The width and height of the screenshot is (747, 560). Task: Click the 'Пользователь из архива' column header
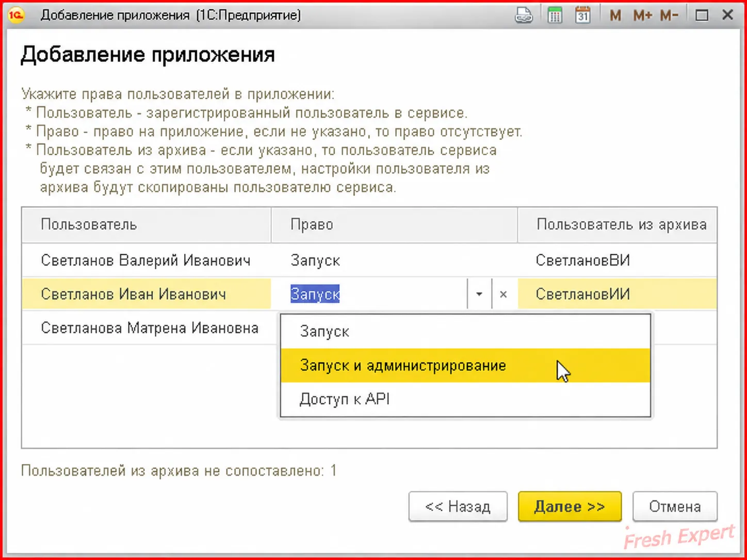tap(617, 225)
